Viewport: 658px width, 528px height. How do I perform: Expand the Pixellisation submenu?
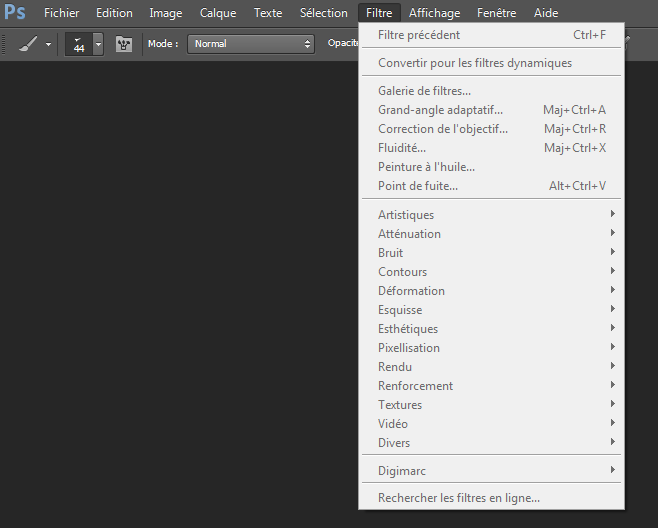[x=491, y=348]
